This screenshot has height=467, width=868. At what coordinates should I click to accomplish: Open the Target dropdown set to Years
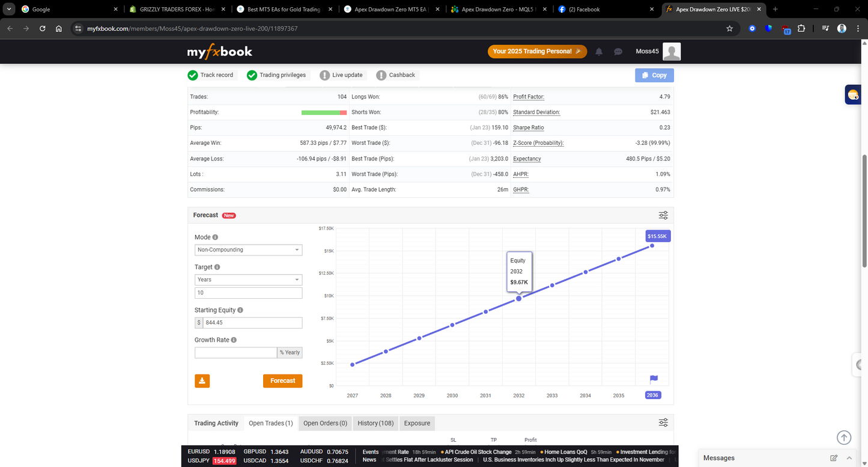[x=248, y=279]
